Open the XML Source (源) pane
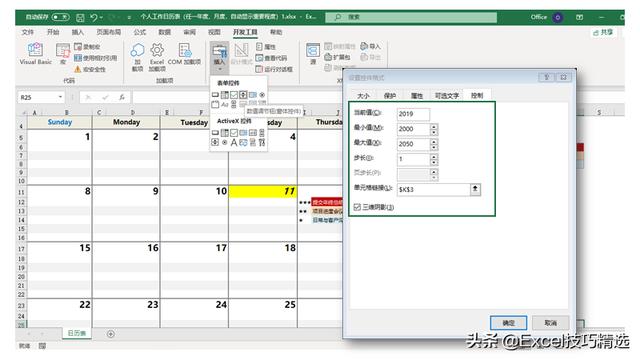Image resolution: width=640 pixels, height=360 pixels. click(x=313, y=54)
